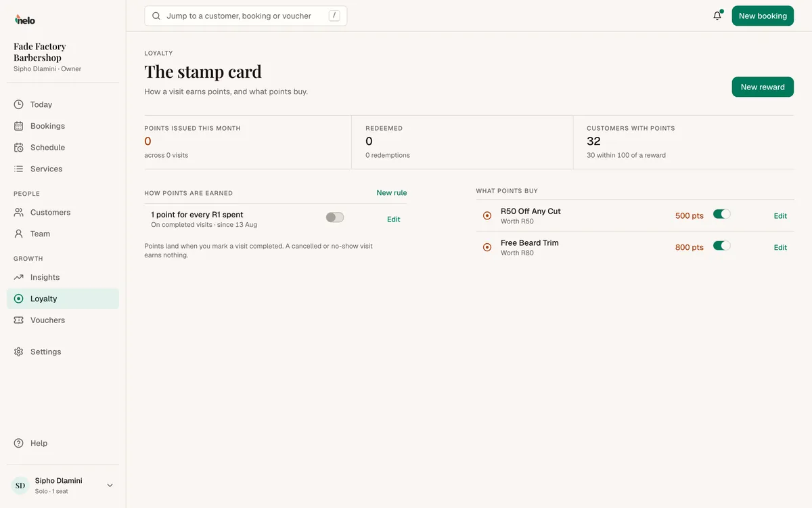Click the Settings gear icon
The image size is (812, 508).
(x=18, y=352)
